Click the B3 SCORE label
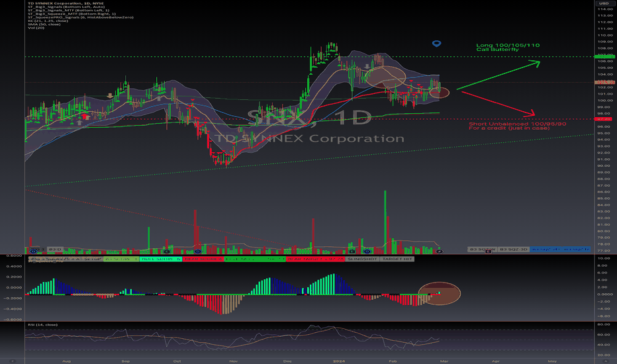 point(120,259)
